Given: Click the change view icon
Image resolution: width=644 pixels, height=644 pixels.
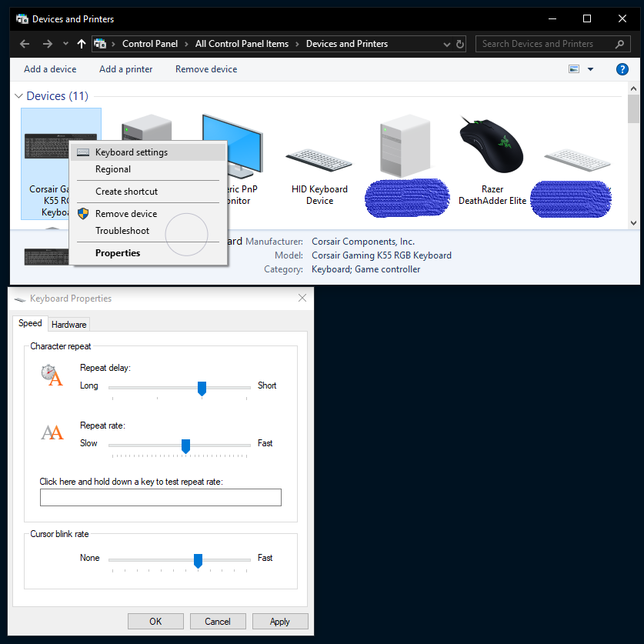Looking at the screenshot, I should (x=574, y=69).
